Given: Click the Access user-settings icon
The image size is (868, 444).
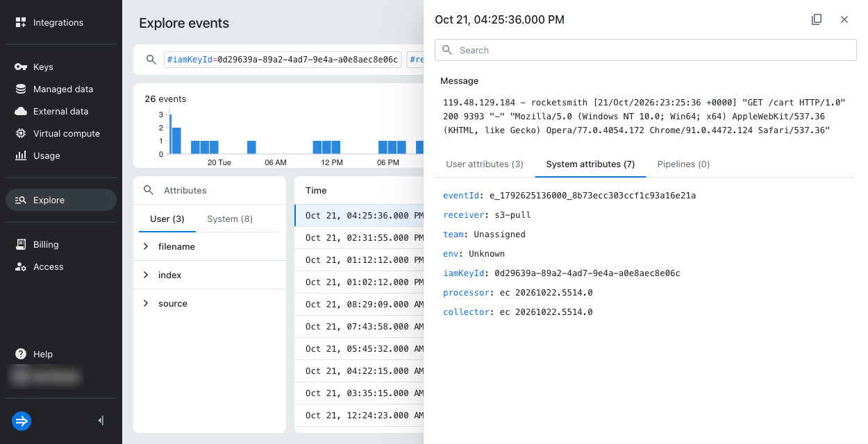Looking at the screenshot, I should pos(21,266).
